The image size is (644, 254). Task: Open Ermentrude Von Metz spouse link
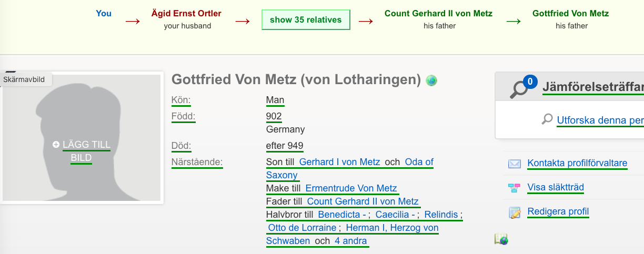click(x=351, y=188)
